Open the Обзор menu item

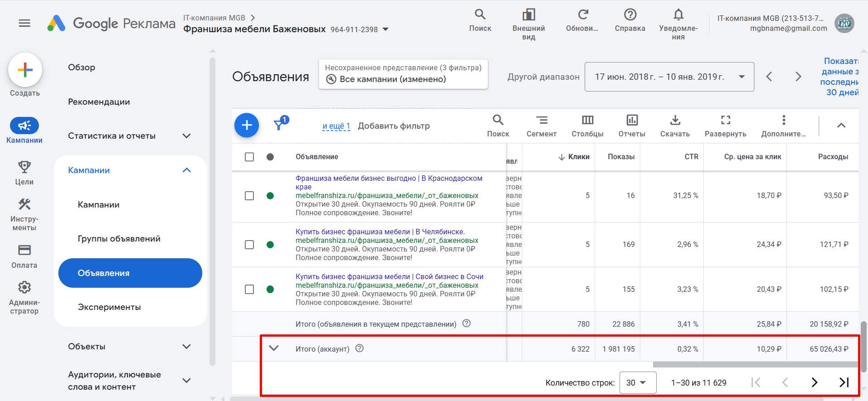tap(82, 68)
